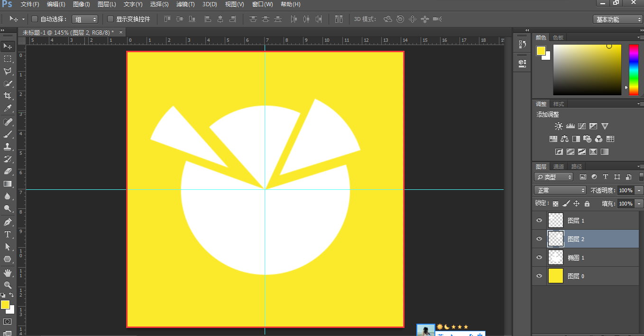The width and height of the screenshot is (644, 336).
Task: Select the Hand tool
Action: pos(8,272)
